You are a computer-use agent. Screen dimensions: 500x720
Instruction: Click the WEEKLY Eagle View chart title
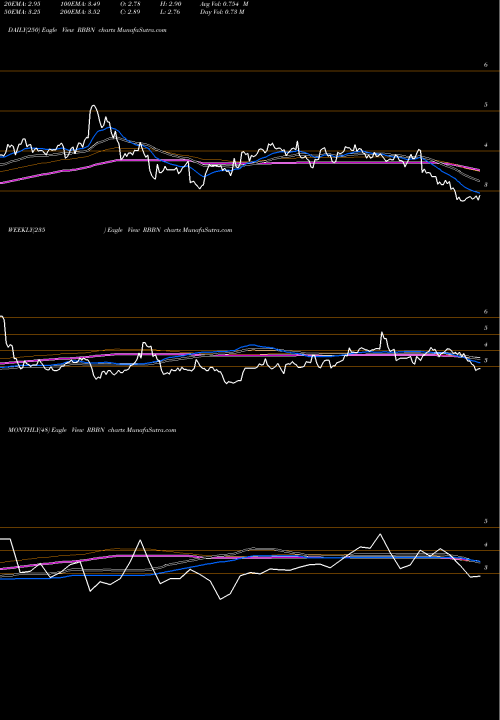[x=120, y=230]
